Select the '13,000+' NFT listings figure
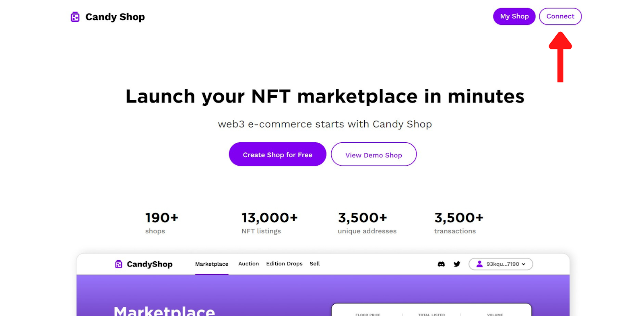 pyautogui.click(x=270, y=218)
